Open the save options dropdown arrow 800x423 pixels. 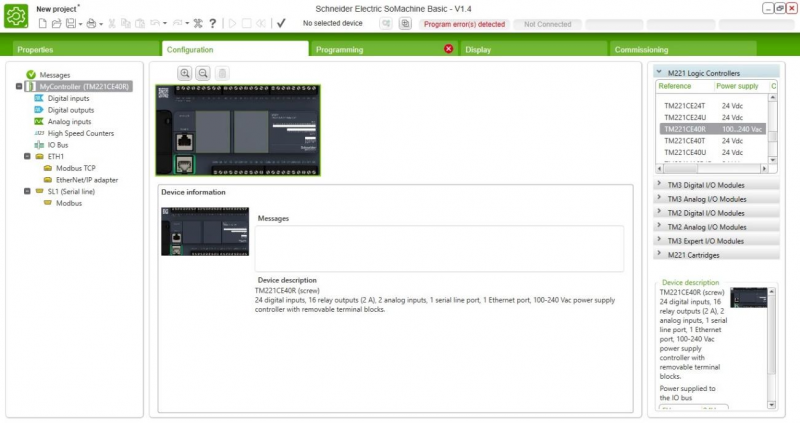pos(80,24)
